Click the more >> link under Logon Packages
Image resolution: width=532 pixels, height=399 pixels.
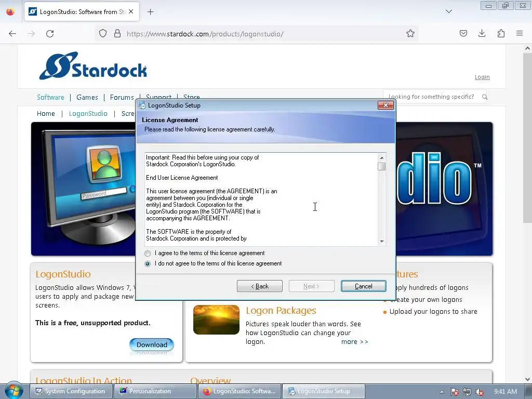(354, 342)
